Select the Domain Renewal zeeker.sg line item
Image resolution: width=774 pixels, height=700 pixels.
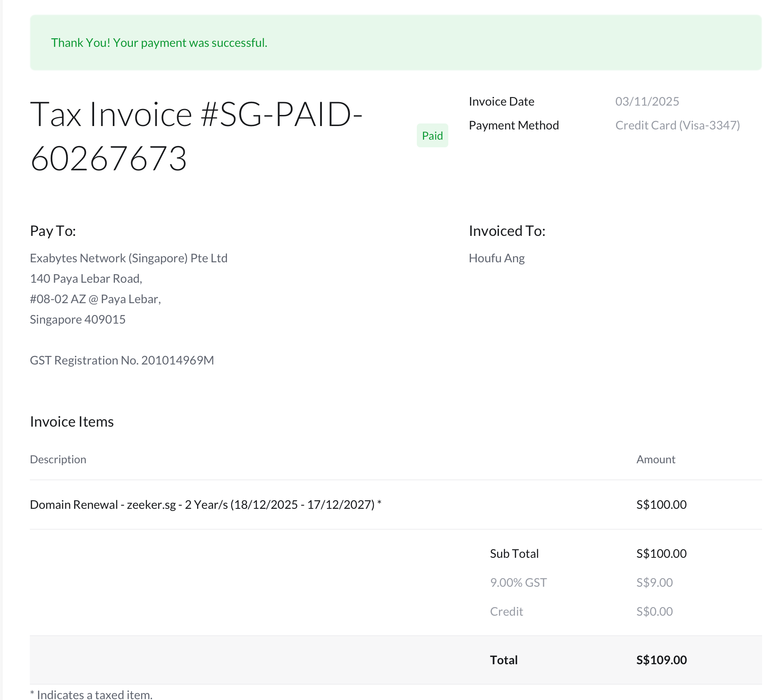205,505
